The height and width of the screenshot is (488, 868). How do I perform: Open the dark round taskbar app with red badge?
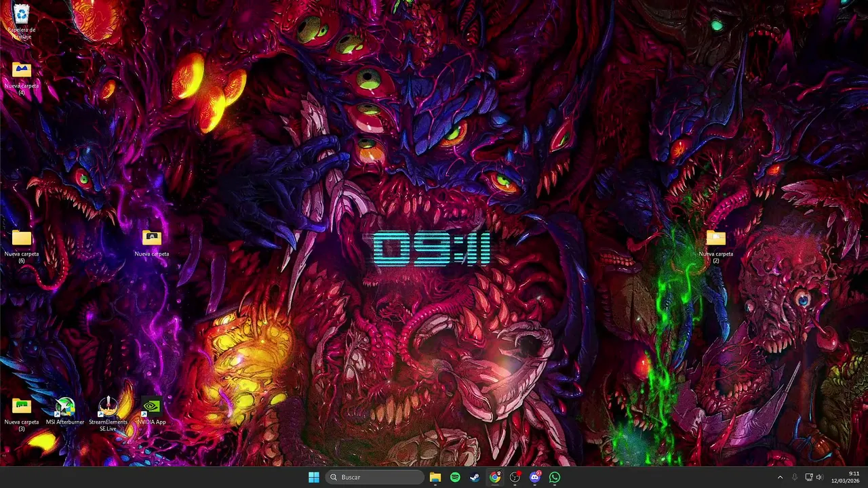click(515, 477)
